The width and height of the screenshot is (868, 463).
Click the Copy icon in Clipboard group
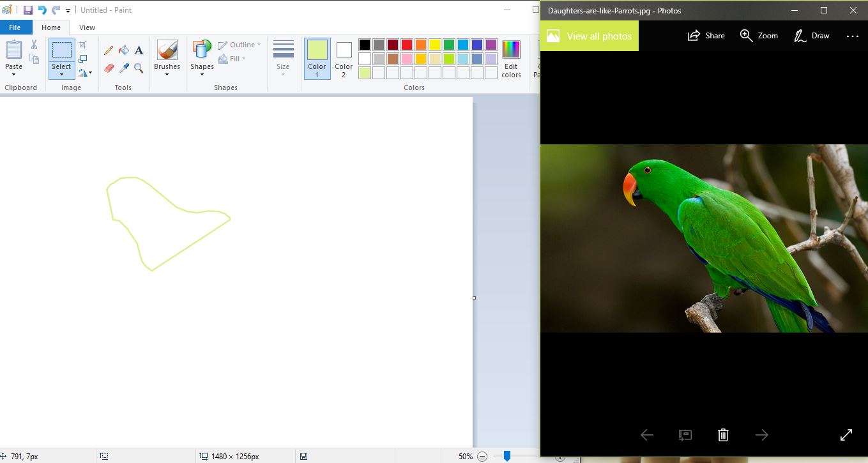click(34, 59)
